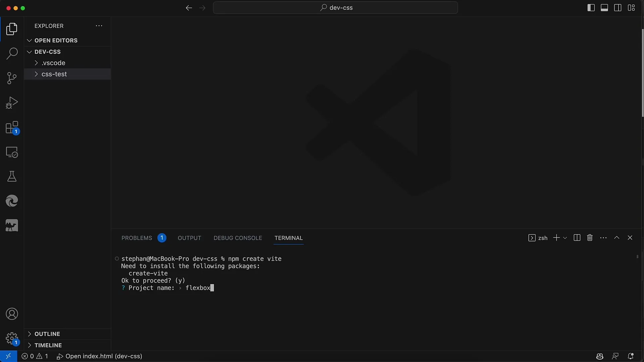Open the launch profile dropdown next to plus
This screenshot has width=644, height=362.
tap(565, 238)
